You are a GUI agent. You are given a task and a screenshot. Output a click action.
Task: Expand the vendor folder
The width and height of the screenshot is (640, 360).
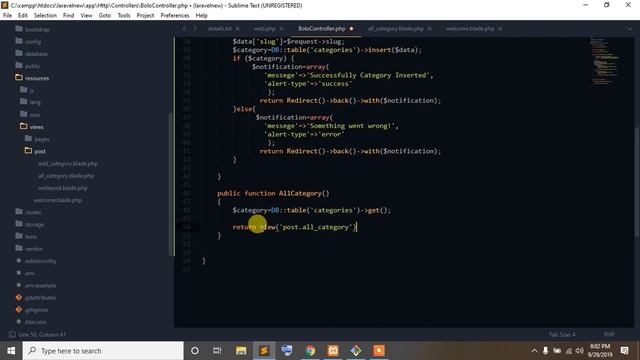pos(29,249)
